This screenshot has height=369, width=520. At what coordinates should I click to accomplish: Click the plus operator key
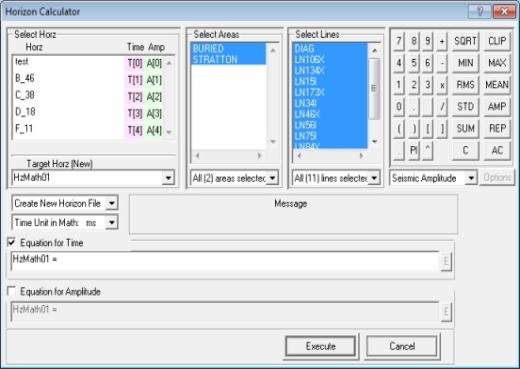pos(442,41)
